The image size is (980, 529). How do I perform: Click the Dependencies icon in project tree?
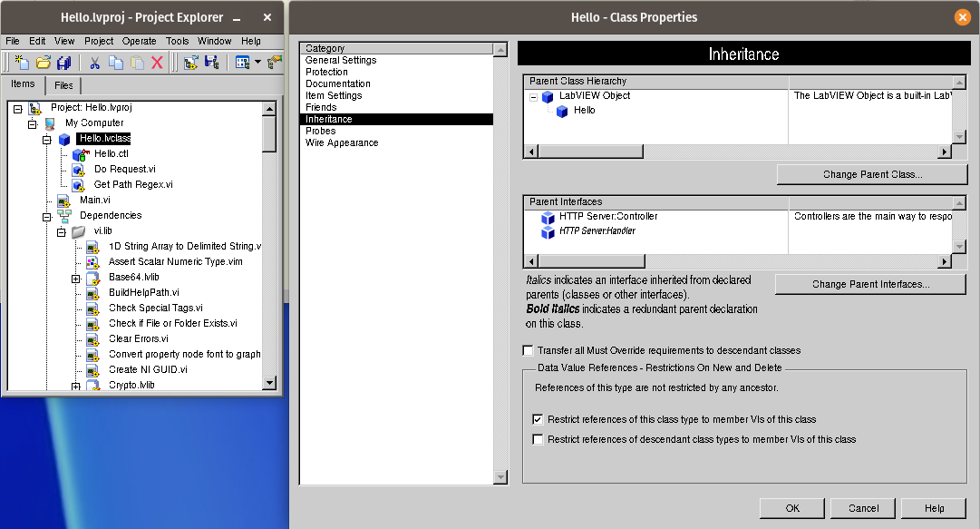tap(64, 216)
